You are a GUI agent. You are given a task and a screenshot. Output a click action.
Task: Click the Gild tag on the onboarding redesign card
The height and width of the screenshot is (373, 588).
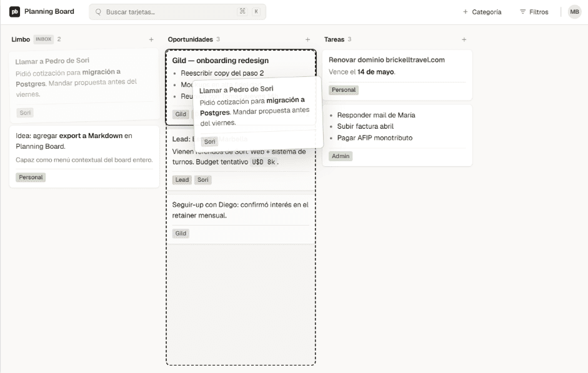181,114
